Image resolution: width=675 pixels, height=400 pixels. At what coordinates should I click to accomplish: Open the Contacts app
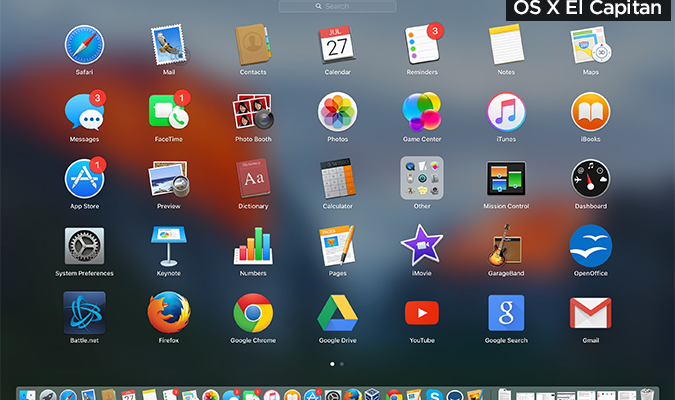pos(253,45)
